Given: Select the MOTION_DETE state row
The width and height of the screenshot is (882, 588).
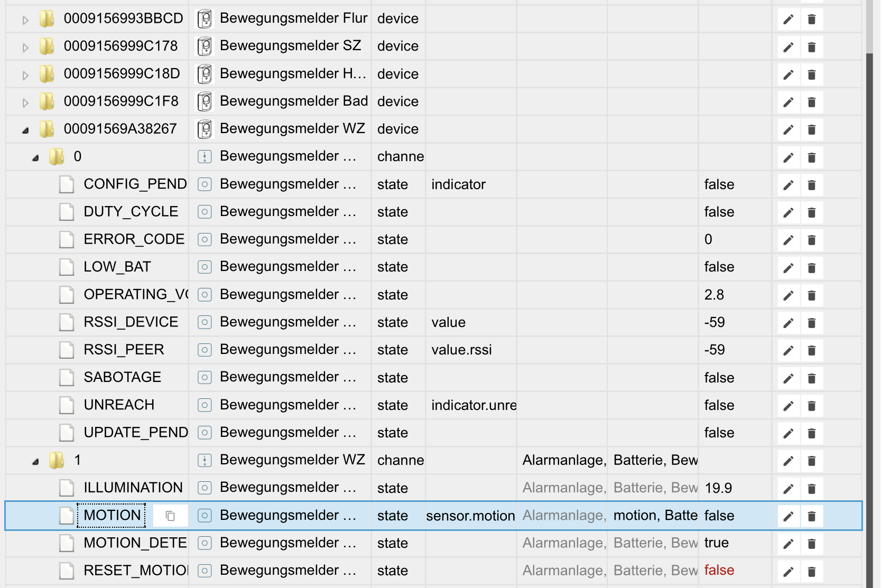Looking at the screenshot, I should pos(135,543).
